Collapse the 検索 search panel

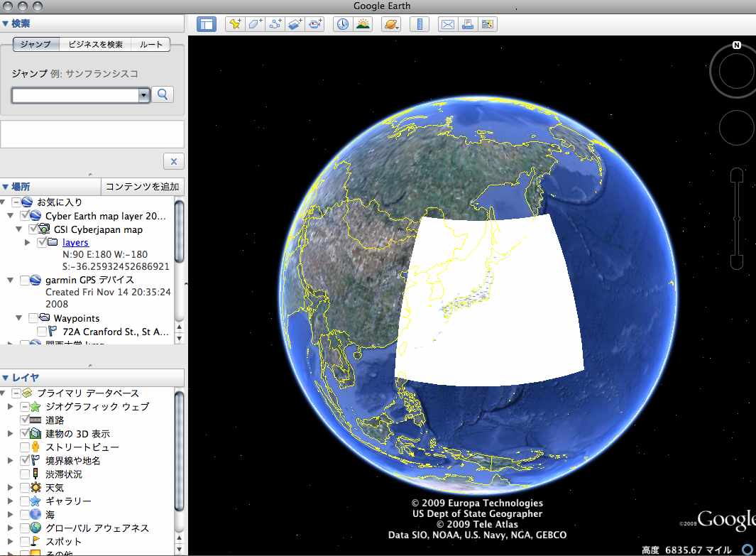click(5, 23)
